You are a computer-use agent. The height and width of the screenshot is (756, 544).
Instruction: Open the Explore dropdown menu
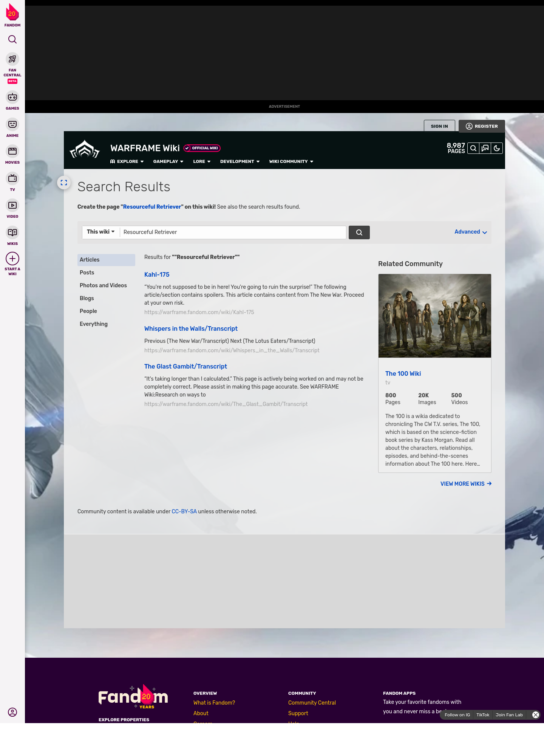pos(127,161)
